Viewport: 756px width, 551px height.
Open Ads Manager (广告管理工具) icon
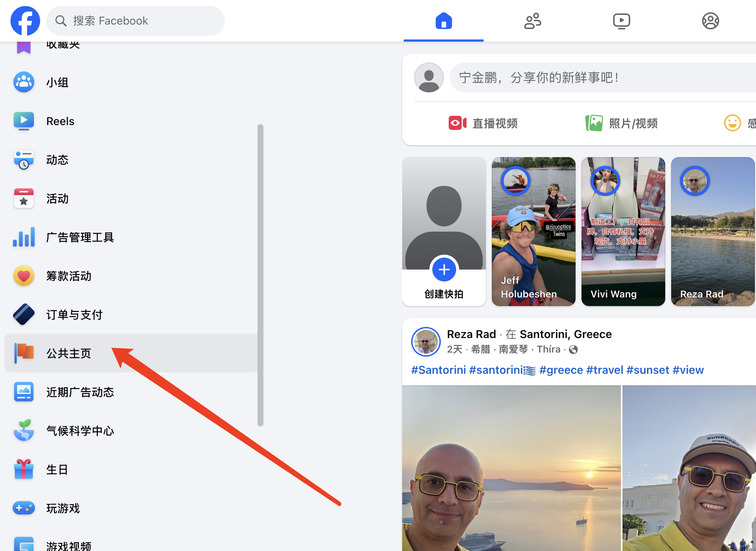24,237
